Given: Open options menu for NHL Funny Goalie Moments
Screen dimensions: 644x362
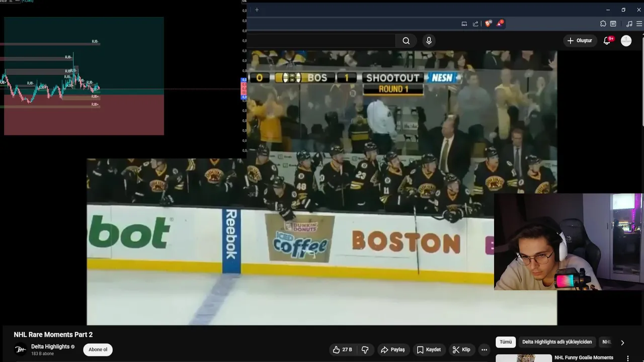Looking at the screenshot, I should 627,358.
